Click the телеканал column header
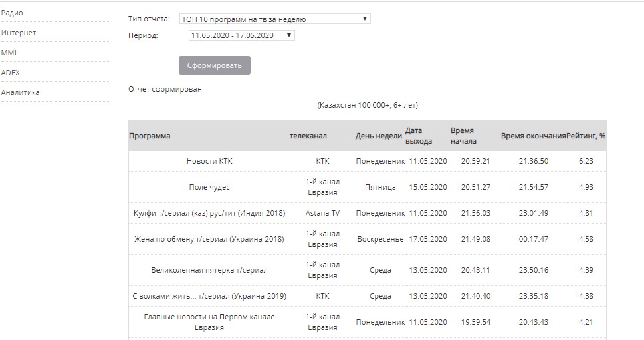This screenshot has height=340, width=644. pyautogui.click(x=308, y=136)
